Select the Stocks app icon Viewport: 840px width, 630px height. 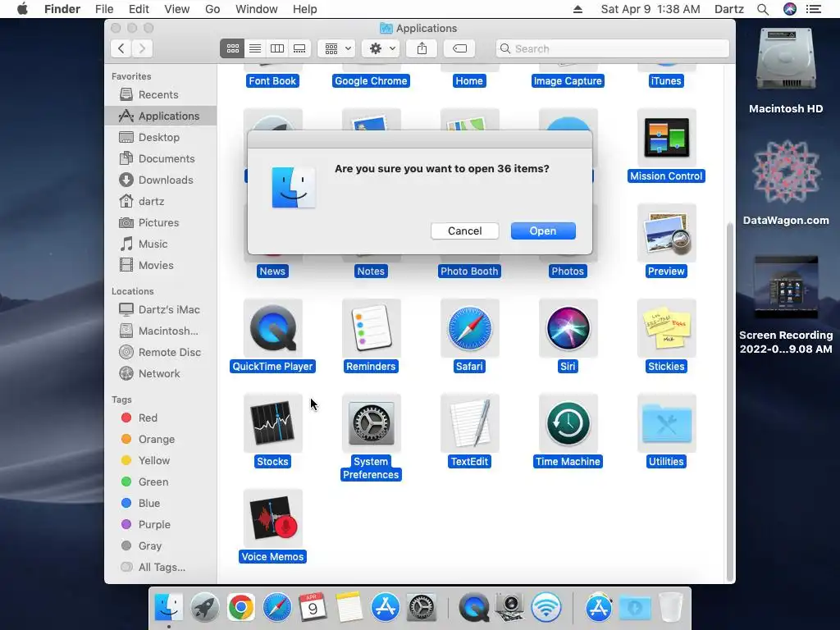tap(272, 423)
